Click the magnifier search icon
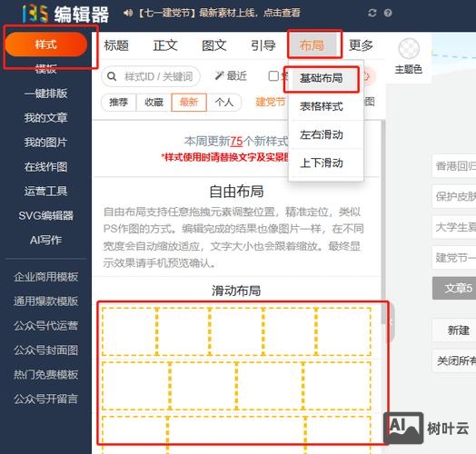The image size is (476, 454). point(112,76)
